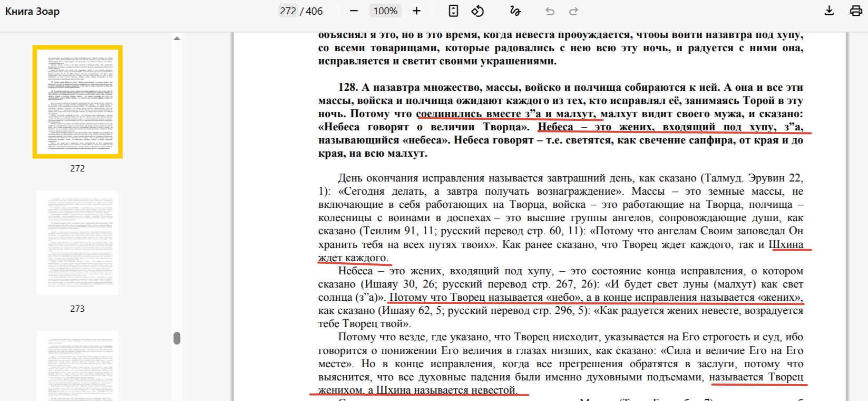Undo the last annotation
Image resolution: width=868 pixels, height=401 pixels.
550,11
